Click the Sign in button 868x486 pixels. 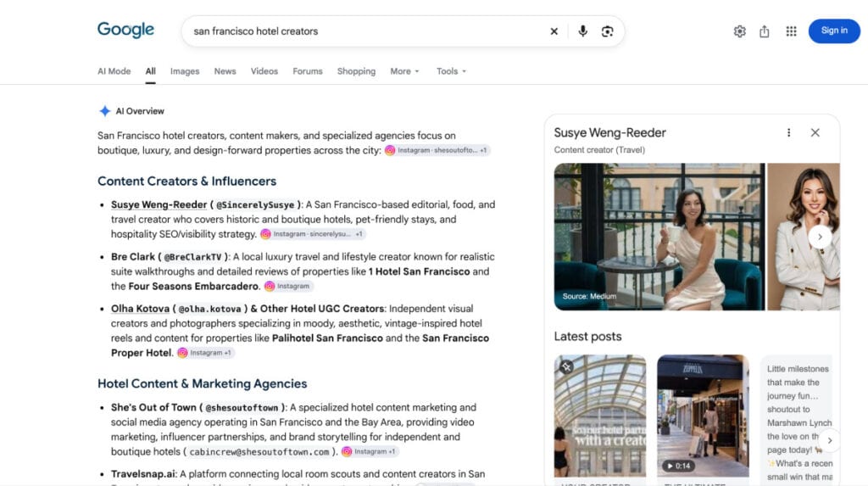[x=834, y=31]
